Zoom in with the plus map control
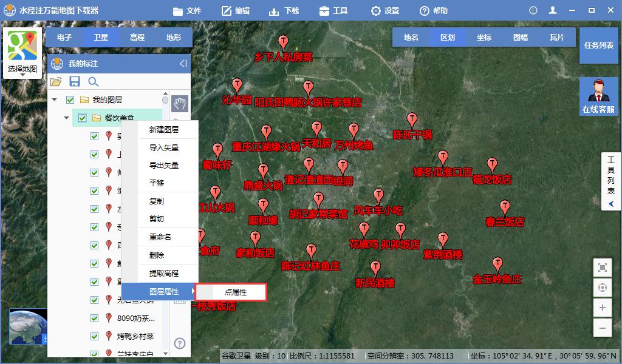622x364 pixels. click(602, 307)
